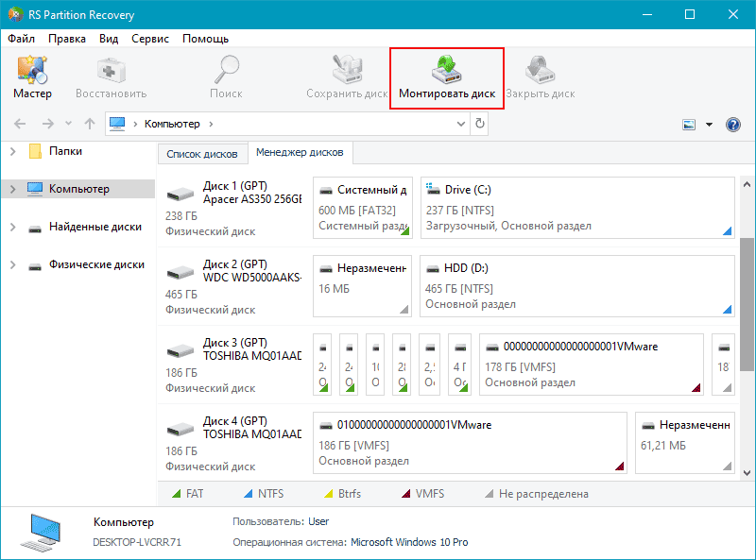The height and width of the screenshot is (560, 756).
Task: Open the Файл menu
Action: pos(21,39)
